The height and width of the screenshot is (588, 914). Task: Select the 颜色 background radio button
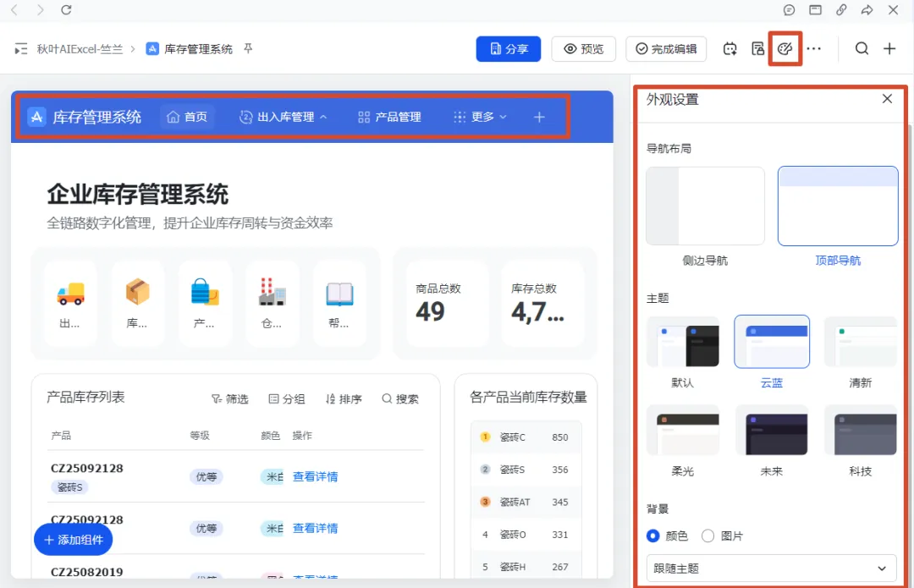tap(652, 536)
